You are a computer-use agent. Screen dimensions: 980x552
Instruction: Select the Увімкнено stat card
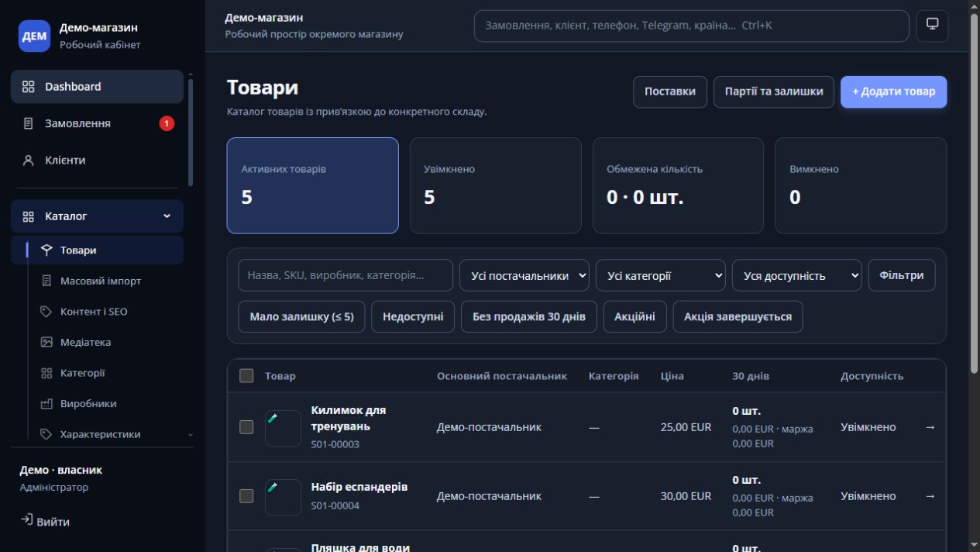495,185
